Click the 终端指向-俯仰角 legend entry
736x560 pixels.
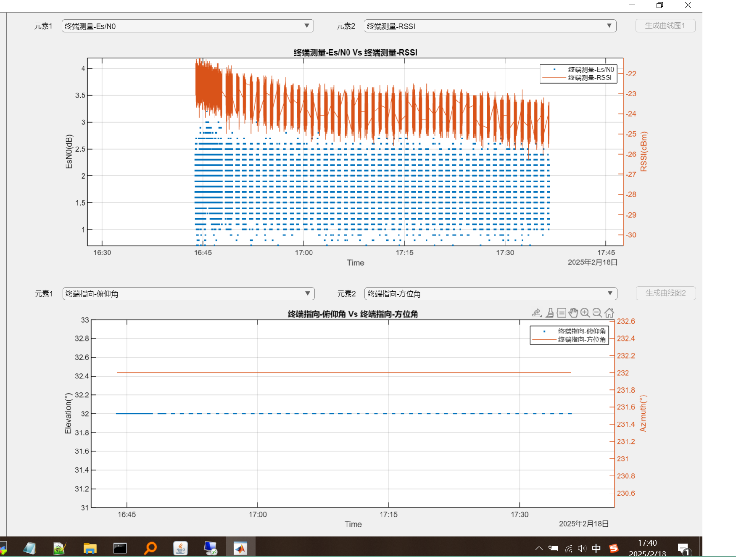[582, 331]
